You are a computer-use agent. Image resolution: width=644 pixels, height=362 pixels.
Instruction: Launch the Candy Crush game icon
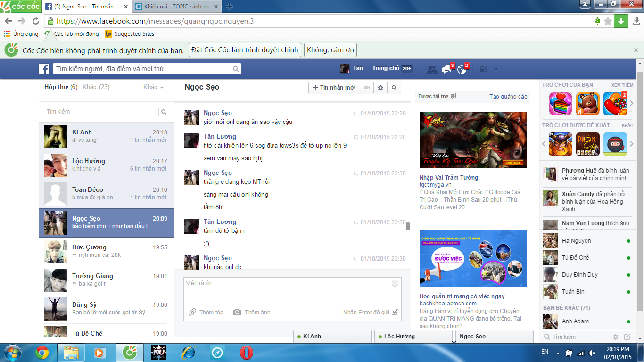point(615,104)
